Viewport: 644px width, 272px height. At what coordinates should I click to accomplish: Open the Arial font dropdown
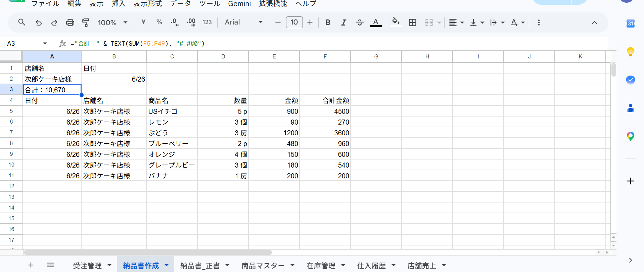tap(243, 22)
